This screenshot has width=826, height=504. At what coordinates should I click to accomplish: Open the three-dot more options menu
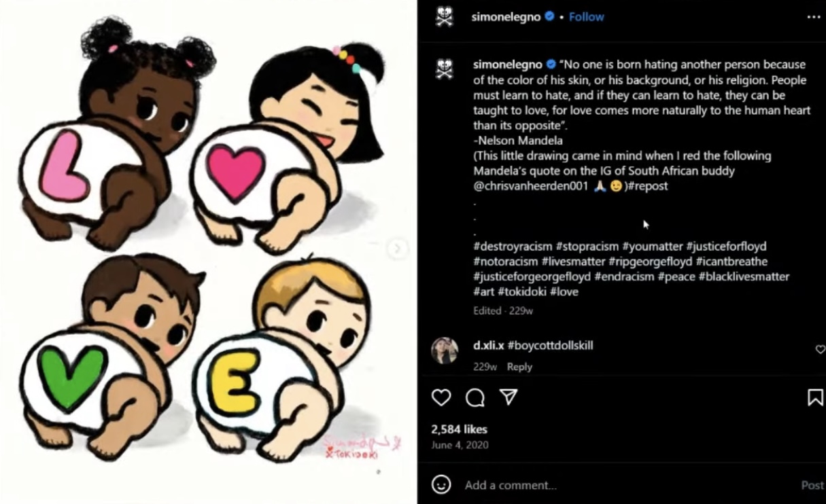pyautogui.click(x=814, y=17)
